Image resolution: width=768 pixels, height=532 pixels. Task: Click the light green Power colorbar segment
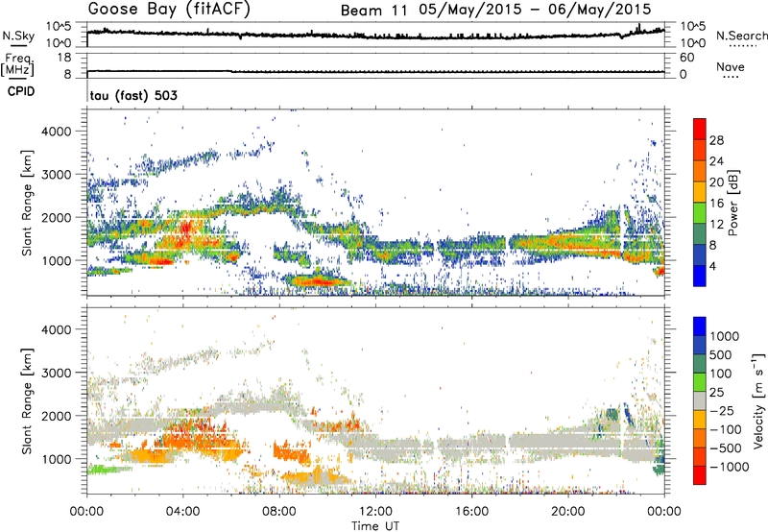700,213
